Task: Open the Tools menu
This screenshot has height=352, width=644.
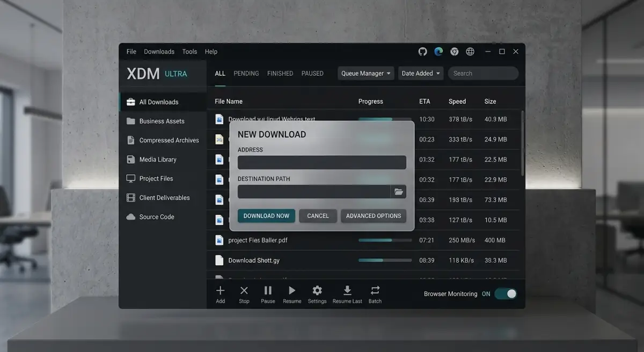Action: [x=189, y=52]
